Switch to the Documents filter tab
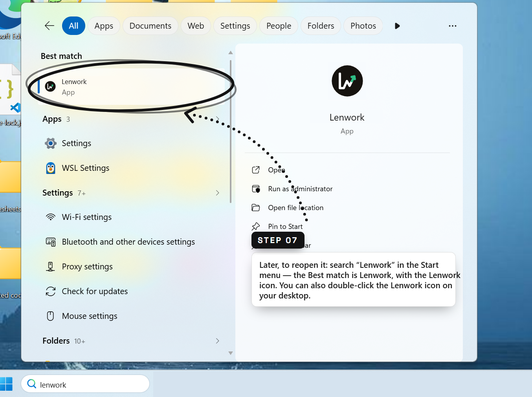 click(150, 26)
